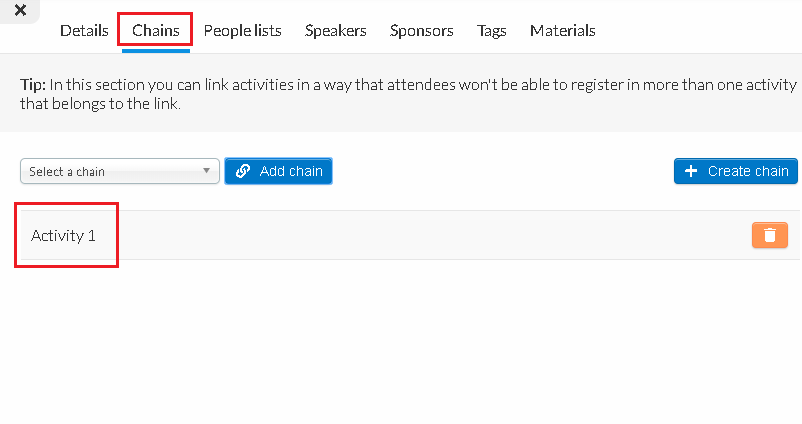Click the arrow of the chain selector
Viewport: 802px width, 424px height.
(207, 170)
